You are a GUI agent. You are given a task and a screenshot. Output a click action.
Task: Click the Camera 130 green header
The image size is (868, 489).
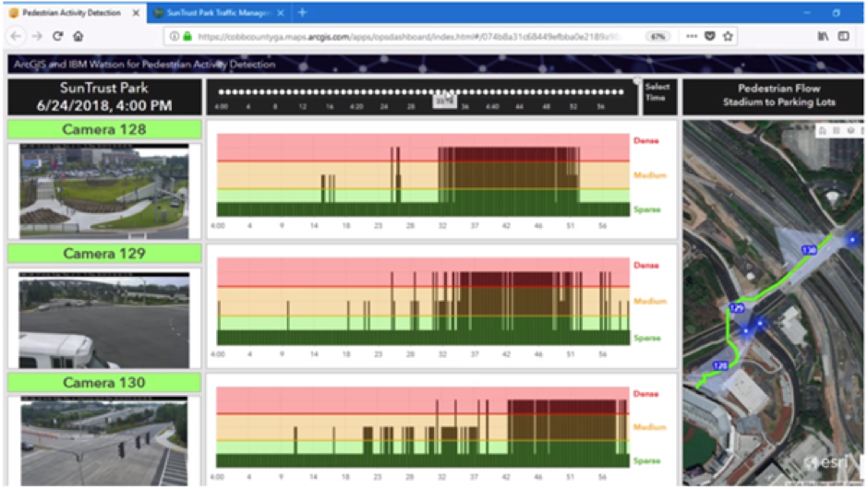pyautogui.click(x=104, y=382)
